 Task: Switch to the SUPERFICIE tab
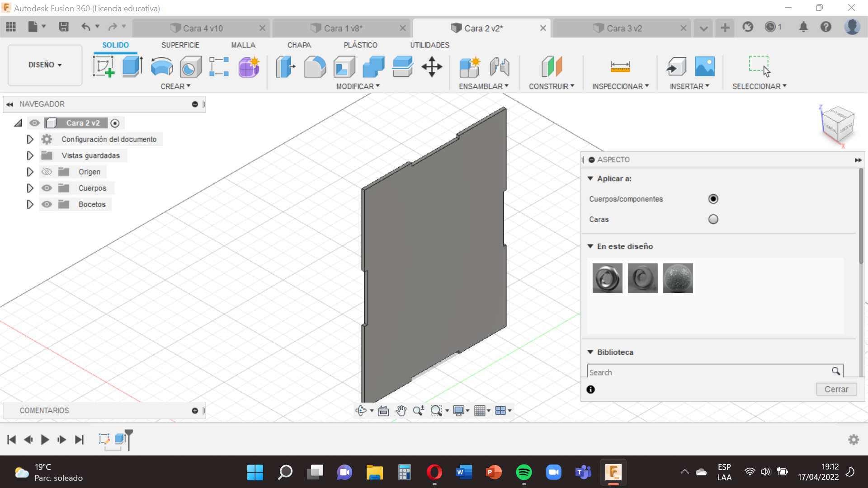[180, 45]
